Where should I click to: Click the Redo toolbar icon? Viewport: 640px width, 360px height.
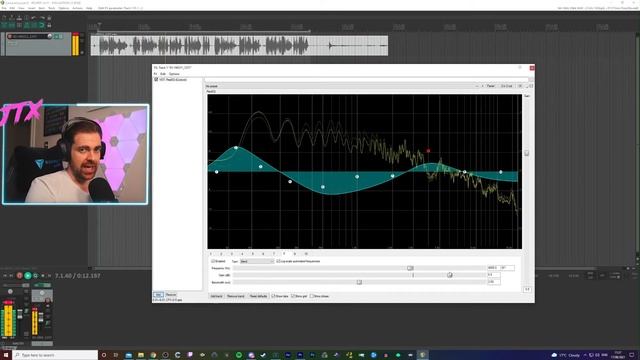(41, 18)
